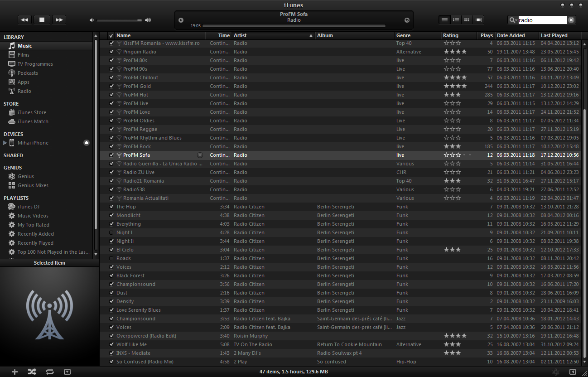588x377 pixels.
Task: Toggle shuffle
Action: point(32,372)
